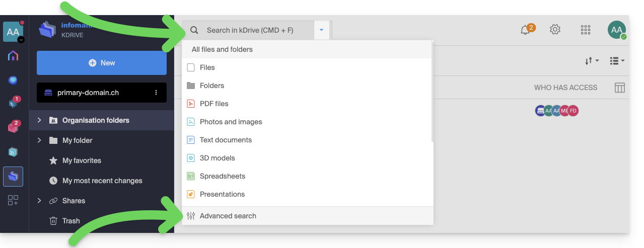Open the apps grid launcher icon
Viewport: 644px width, 248px height.
click(x=585, y=30)
